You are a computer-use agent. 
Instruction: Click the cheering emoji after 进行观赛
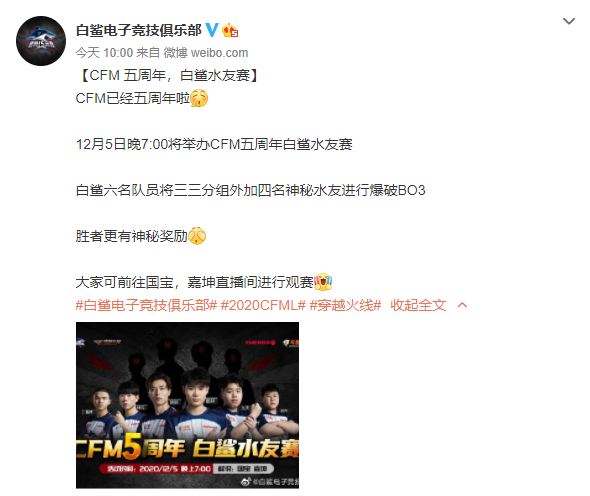[x=323, y=282]
